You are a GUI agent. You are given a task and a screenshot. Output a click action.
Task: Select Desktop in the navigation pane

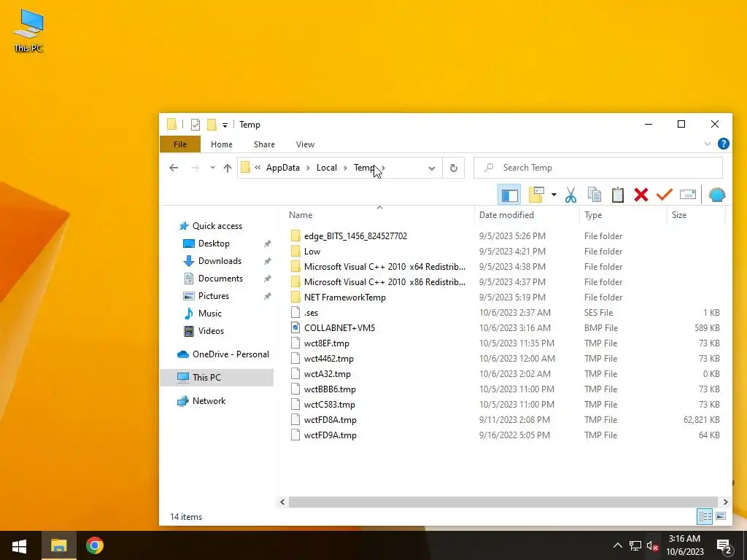click(214, 244)
